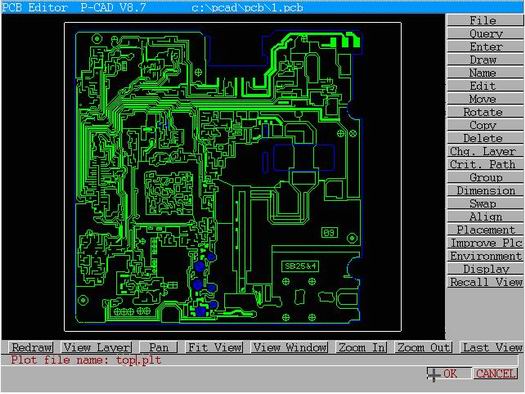Screen dimensions: 525x394
Task: Click the Last View button
Action: 492,347
